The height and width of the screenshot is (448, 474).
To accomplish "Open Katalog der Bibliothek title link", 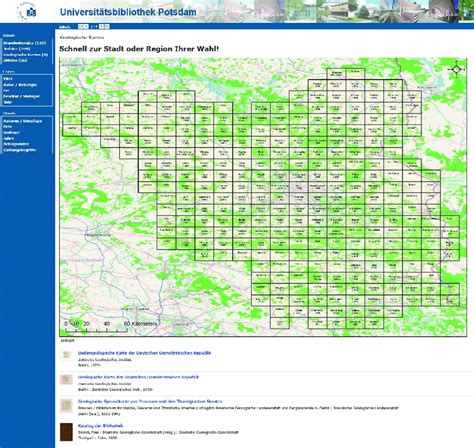I will pos(100,426).
